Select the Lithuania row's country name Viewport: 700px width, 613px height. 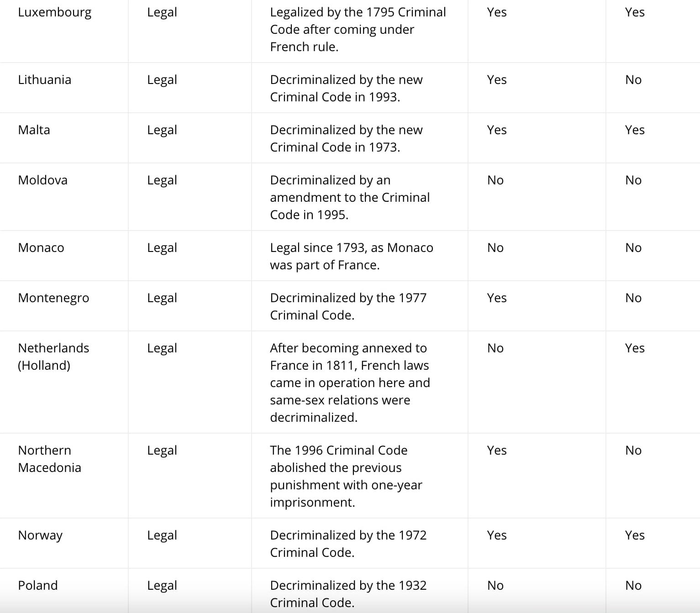point(44,80)
